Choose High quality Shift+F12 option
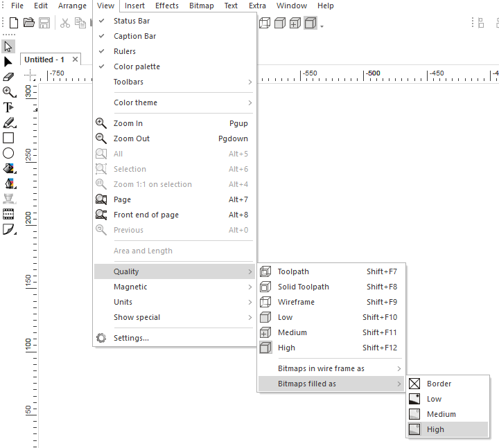The width and height of the screenshot is (499, 448). [331, 348]
